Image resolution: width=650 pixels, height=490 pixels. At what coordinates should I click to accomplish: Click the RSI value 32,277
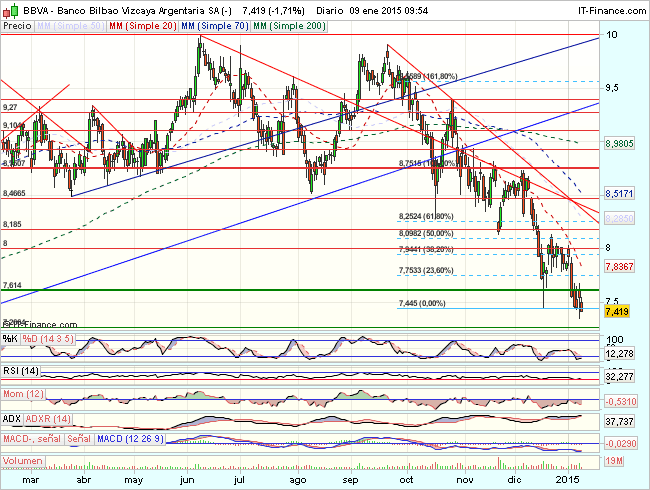tap(619, 377)
